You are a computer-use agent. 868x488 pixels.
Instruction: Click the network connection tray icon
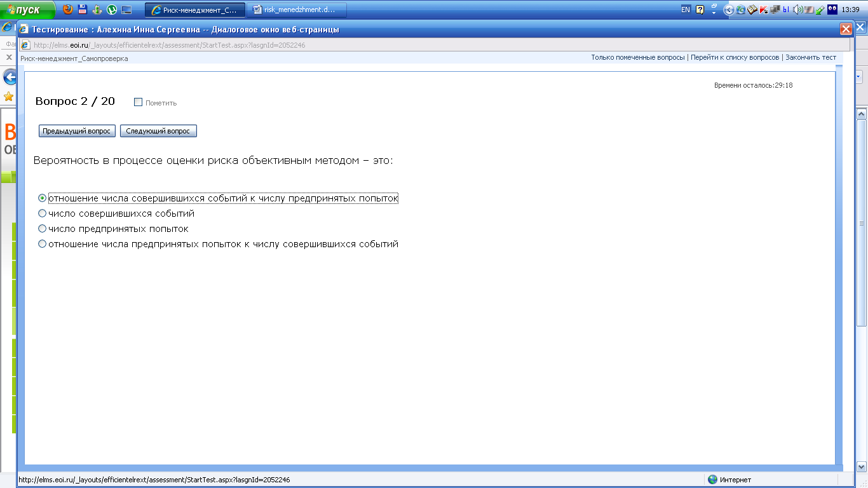pos(775,10)
